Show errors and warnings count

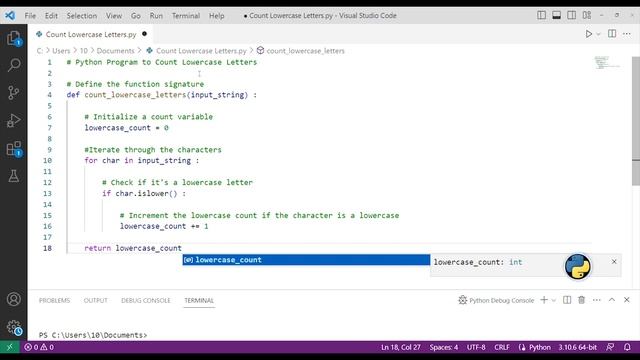[39, 347]
